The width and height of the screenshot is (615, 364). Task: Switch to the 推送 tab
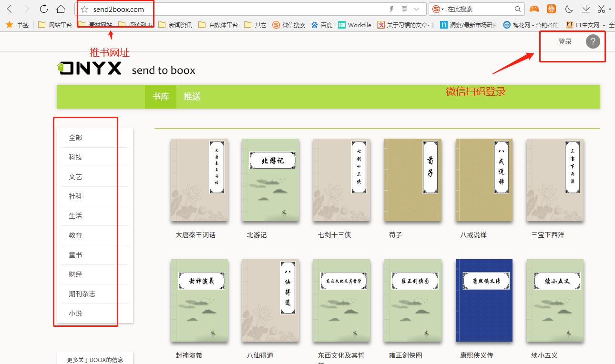pos(192,97)
